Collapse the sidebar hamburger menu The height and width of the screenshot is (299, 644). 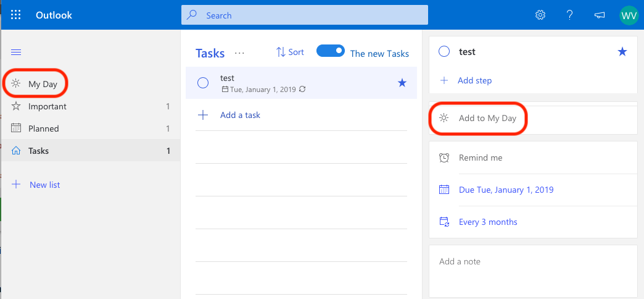point(16,53)
